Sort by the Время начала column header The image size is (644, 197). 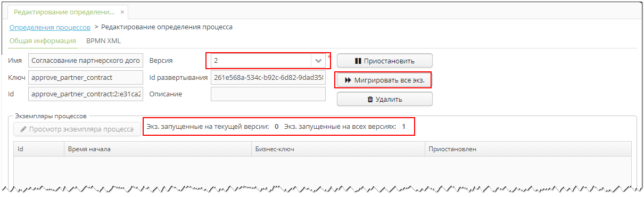coord(157,149)
